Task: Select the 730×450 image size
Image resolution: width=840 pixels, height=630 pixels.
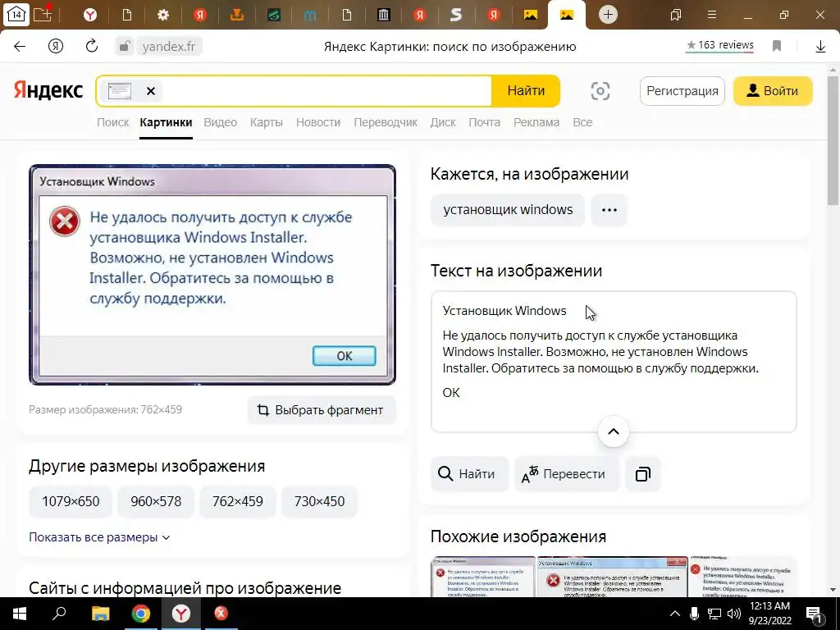Action: (x=319, y=501)
